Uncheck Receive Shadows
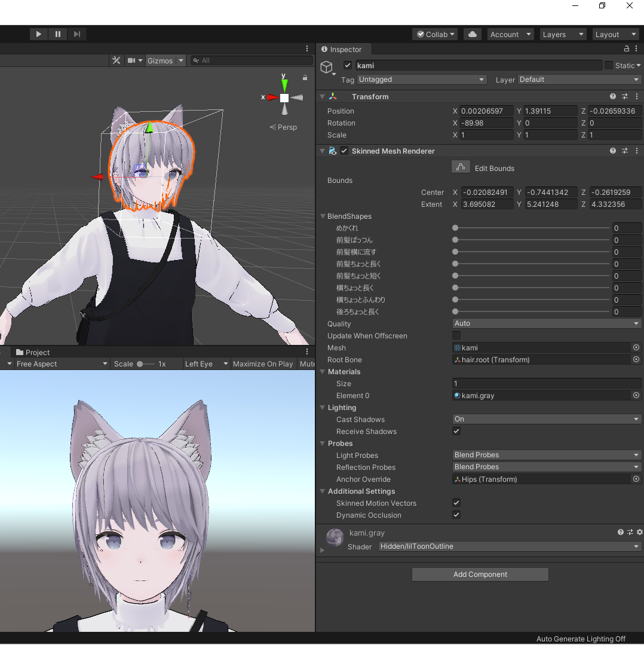 pos(456,431)
